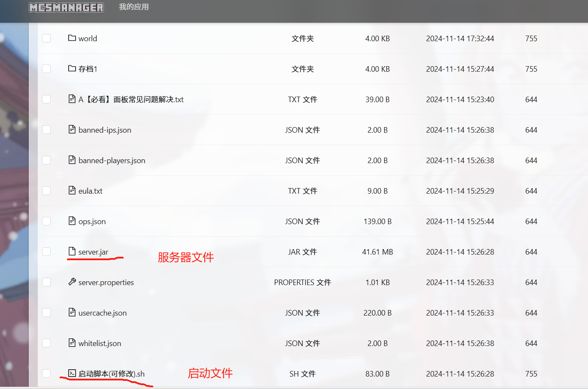Image resolution: width=588 pixels, height=389 pixels.
Task: Click the world folder icon
Action: click(x=72, y=38)
